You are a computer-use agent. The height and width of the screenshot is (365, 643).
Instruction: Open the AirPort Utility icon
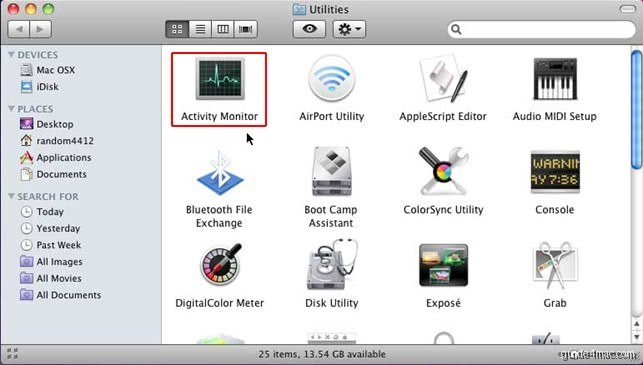tap(331, 79)
